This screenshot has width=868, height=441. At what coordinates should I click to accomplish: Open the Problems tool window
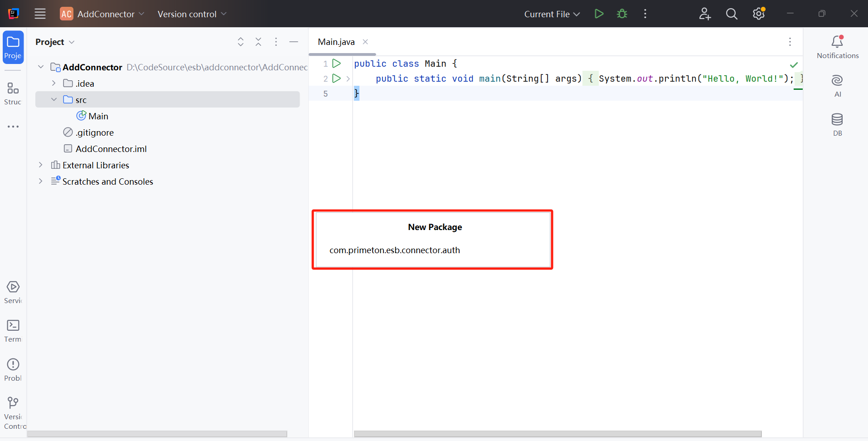pos(13,370)
